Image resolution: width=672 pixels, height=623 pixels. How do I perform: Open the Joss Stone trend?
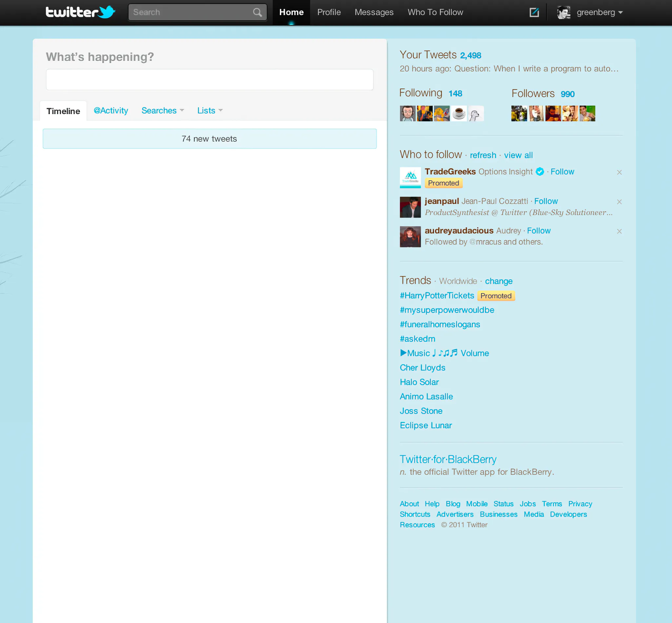pos(421,411)
